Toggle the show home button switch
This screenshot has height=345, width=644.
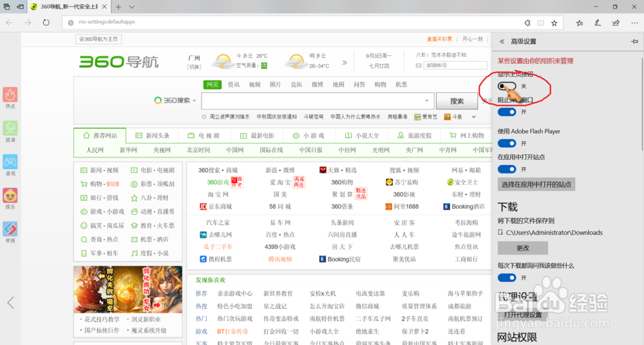507,86
